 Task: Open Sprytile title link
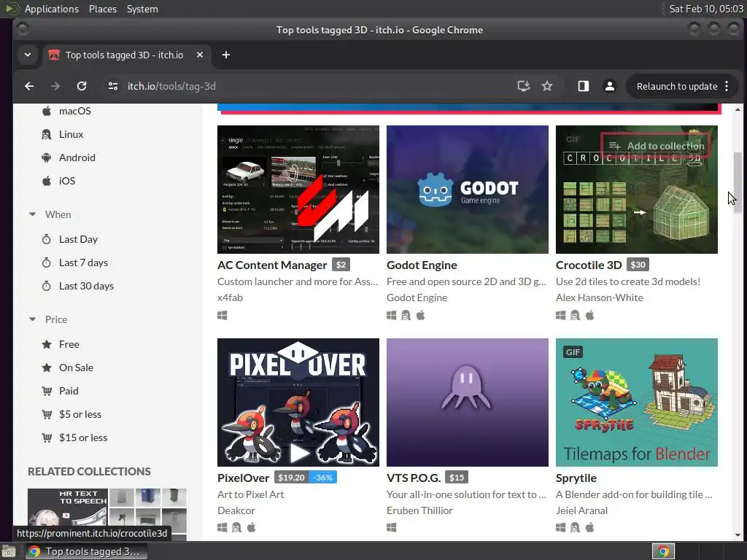pos(576,478)
